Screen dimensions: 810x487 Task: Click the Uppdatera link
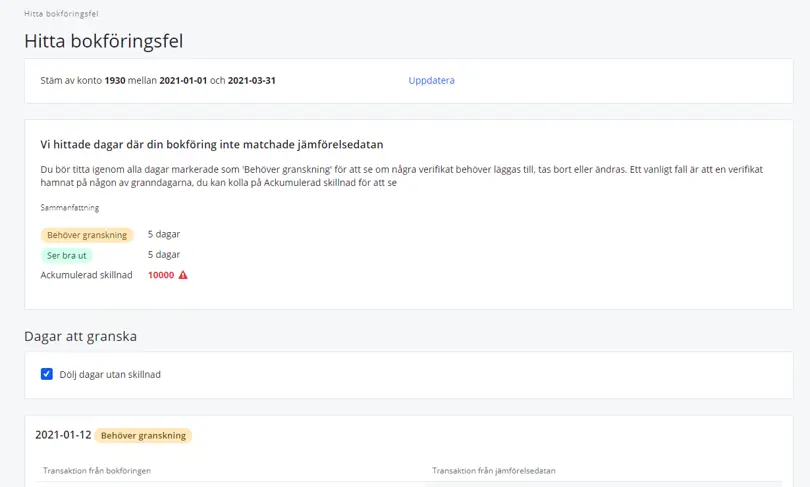click(x=431, y=80)
